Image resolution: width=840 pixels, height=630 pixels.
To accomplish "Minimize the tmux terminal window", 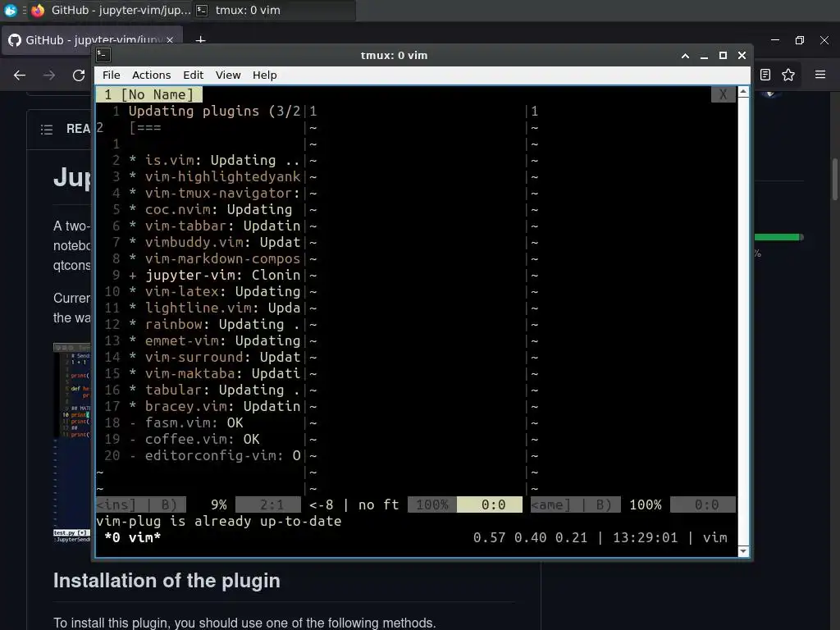I will tap(704, 55).
